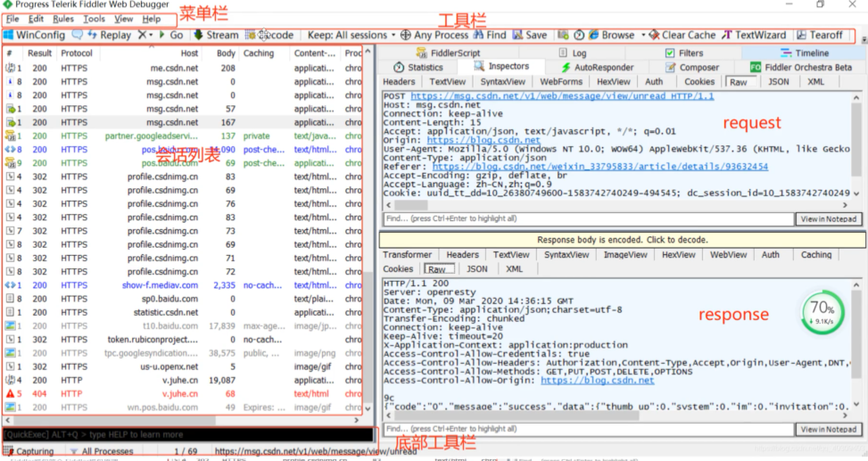
Task: Open the Help menu
Action: pyautogui.click(x=151, y=19)
